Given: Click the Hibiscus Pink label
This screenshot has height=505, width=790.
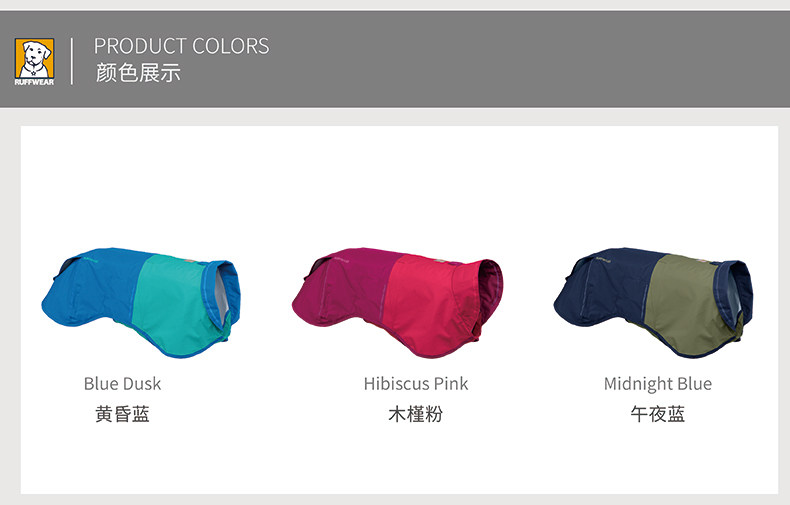Looking at the screenshot, I should point(416,384).
